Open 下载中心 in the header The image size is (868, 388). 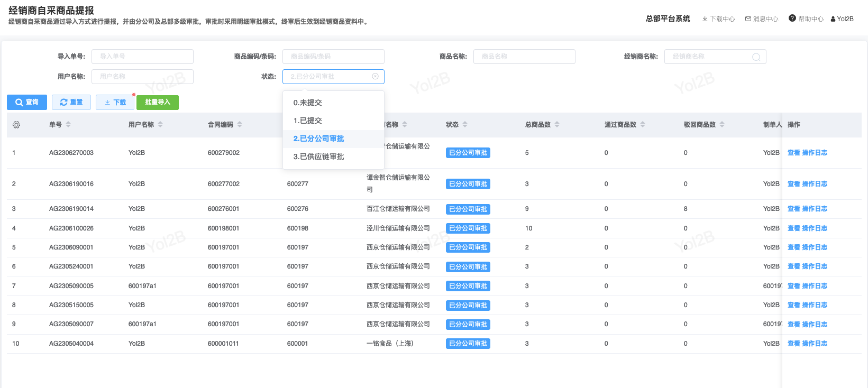click(x=718, y=19)
